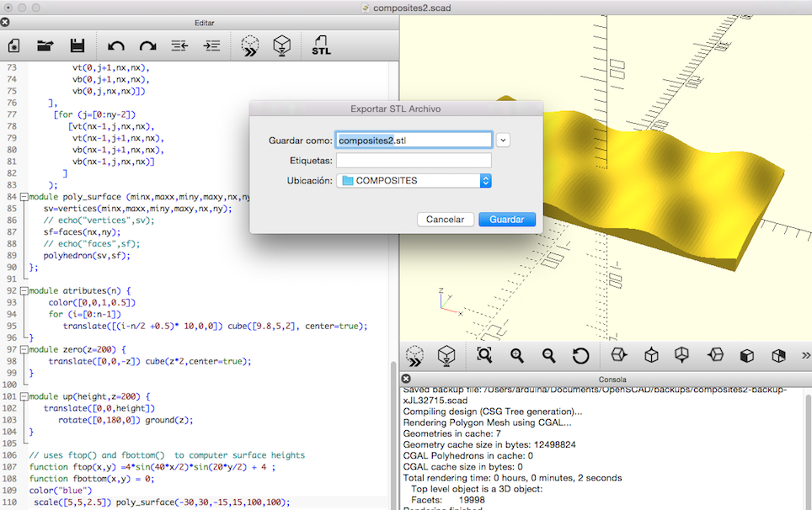Undo the last edit in the editor
This screenshot has width=812, height=510.
click(x=116, y=46)
